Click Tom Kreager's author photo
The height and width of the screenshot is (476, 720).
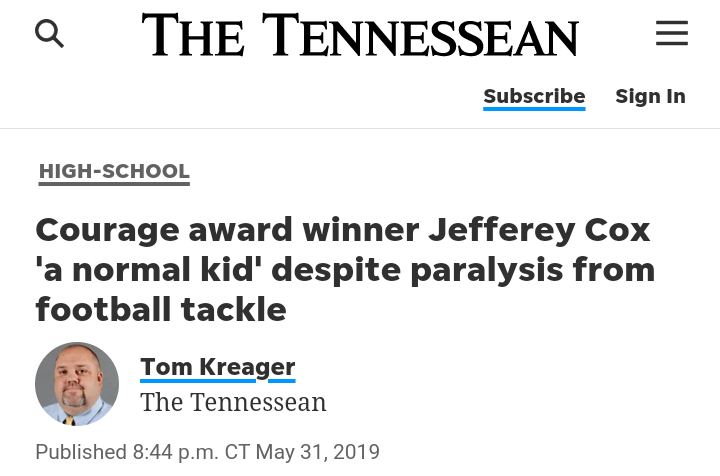tap(77, 384)
